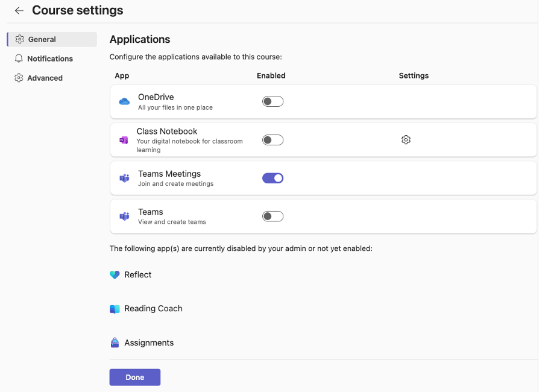Go back using the arrow at top left
The image size is (545, 392).
[x=18, y=10]
